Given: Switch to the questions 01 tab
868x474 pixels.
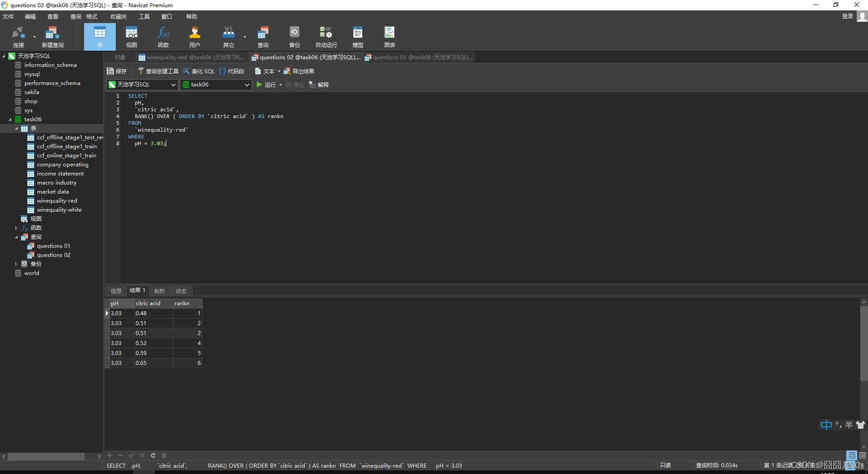Looking at the screenshot, I should coord(419,57).
